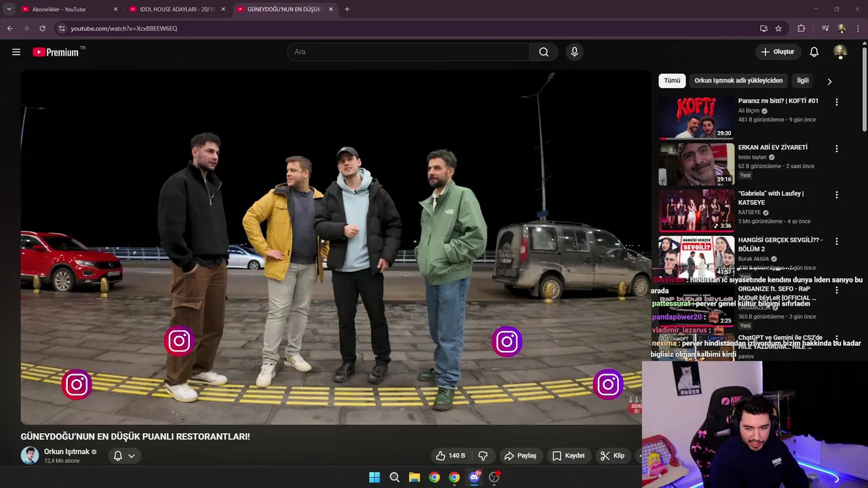This screenshot has height=488, width=868.
Task: Open options for ERKAN ABİ EV ZİYARETİ
Action: coord(837,148)
